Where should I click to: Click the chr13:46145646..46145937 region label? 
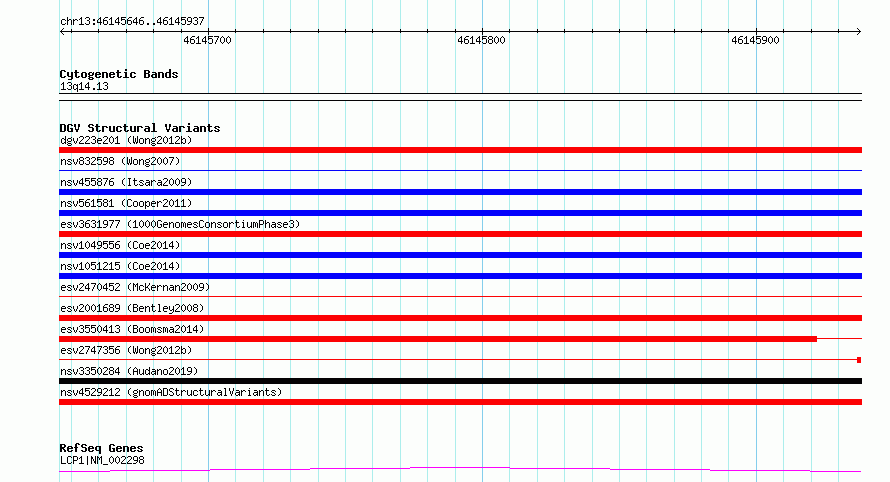[x=132, y=21]
